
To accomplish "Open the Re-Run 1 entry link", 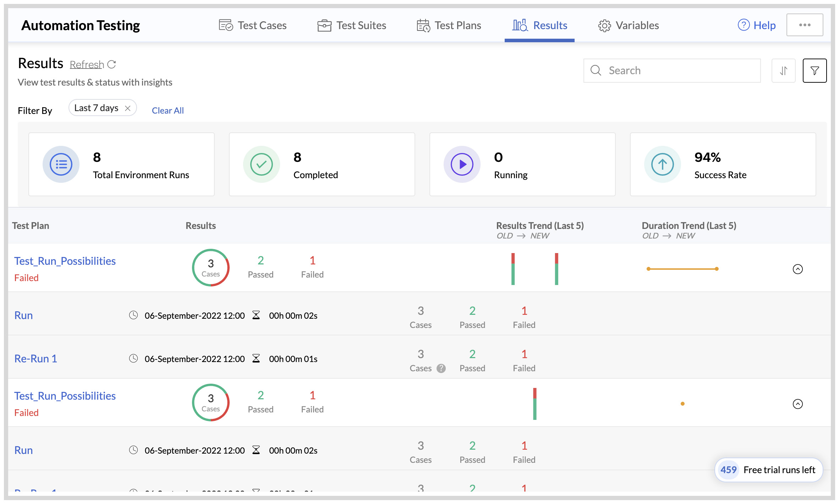I will tap(35, 358).
